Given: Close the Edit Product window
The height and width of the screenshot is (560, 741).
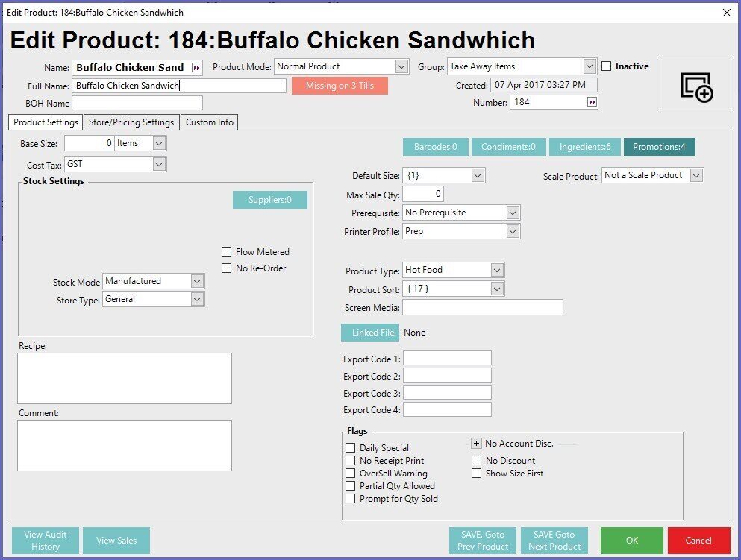Looking at the screenshot, I should [x=728, y=12].
